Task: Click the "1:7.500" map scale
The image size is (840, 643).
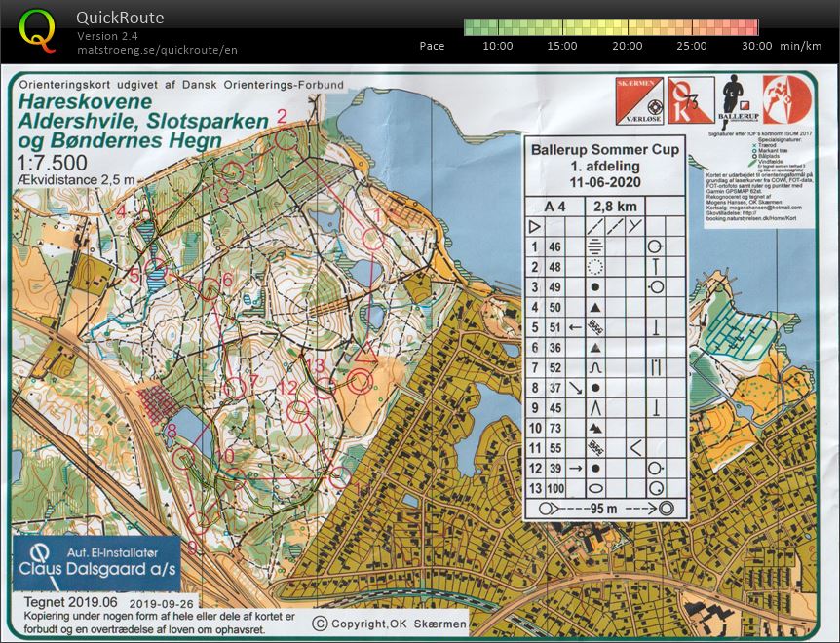Action: click(x=52, y=163)
